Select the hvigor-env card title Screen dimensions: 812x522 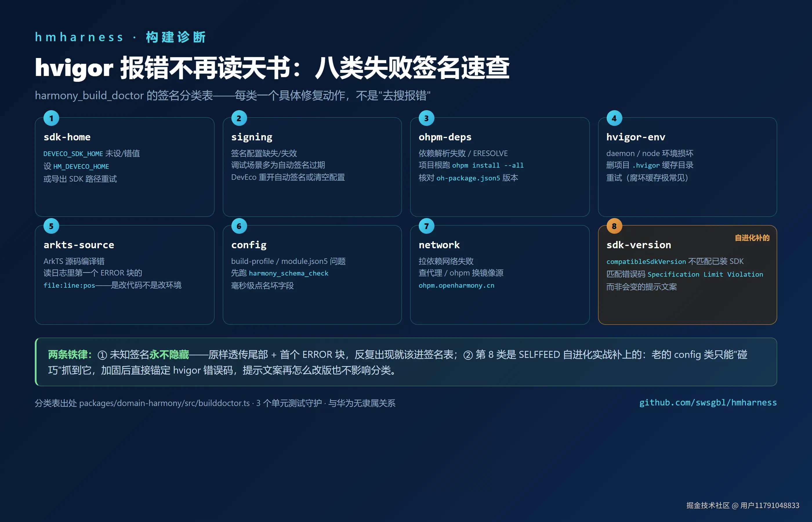coord(636,137)
